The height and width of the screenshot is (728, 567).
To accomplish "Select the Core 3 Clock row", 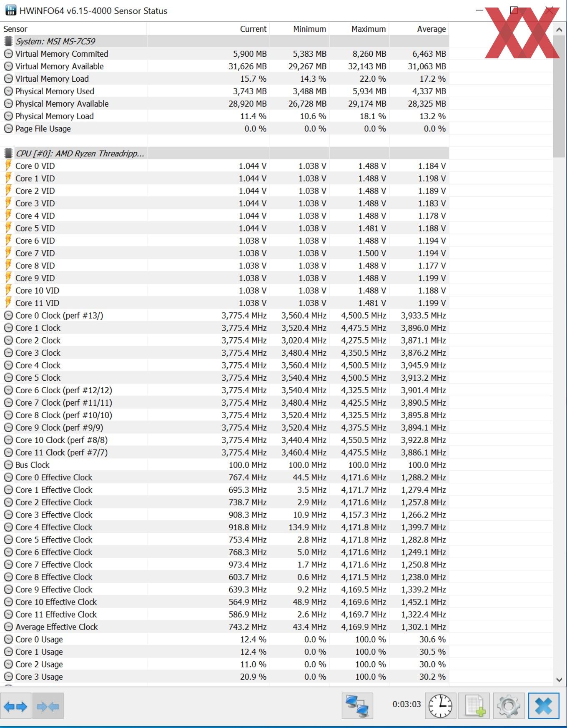I will [224, 353].
